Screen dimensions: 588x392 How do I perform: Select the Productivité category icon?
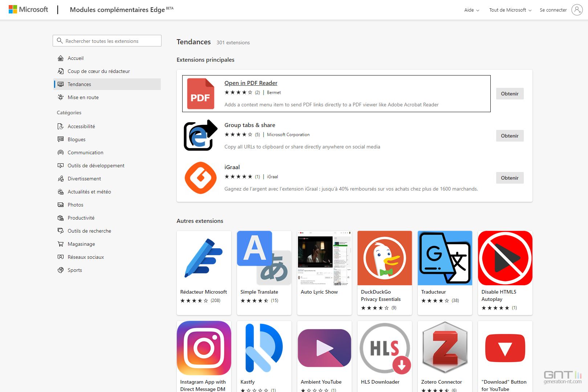[61, 218]
